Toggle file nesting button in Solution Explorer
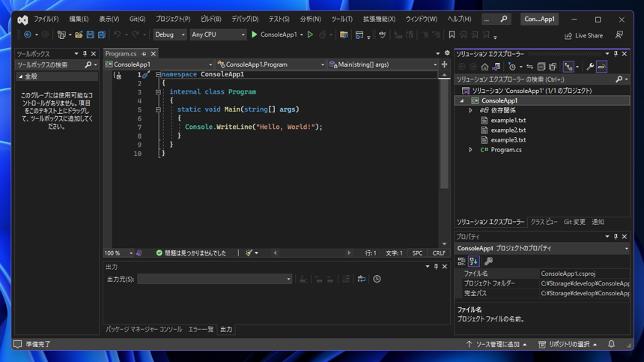The height and width of the screenshot is (362, 644). click(568, 67)
